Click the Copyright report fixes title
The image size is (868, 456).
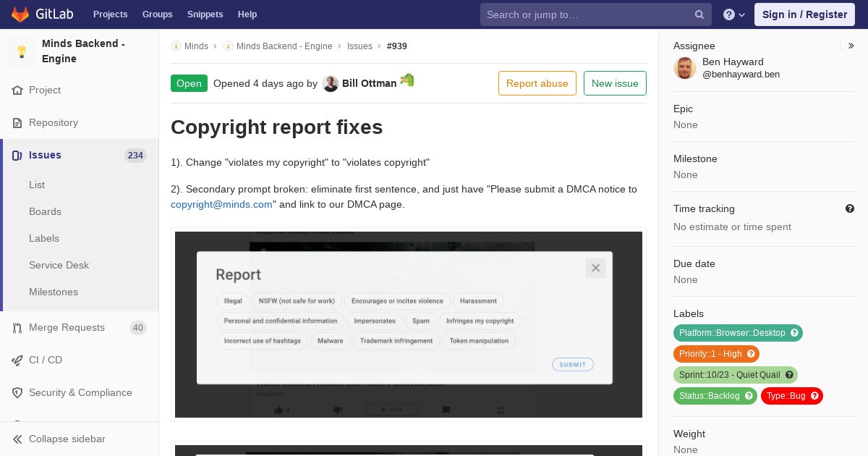point(277,127)
